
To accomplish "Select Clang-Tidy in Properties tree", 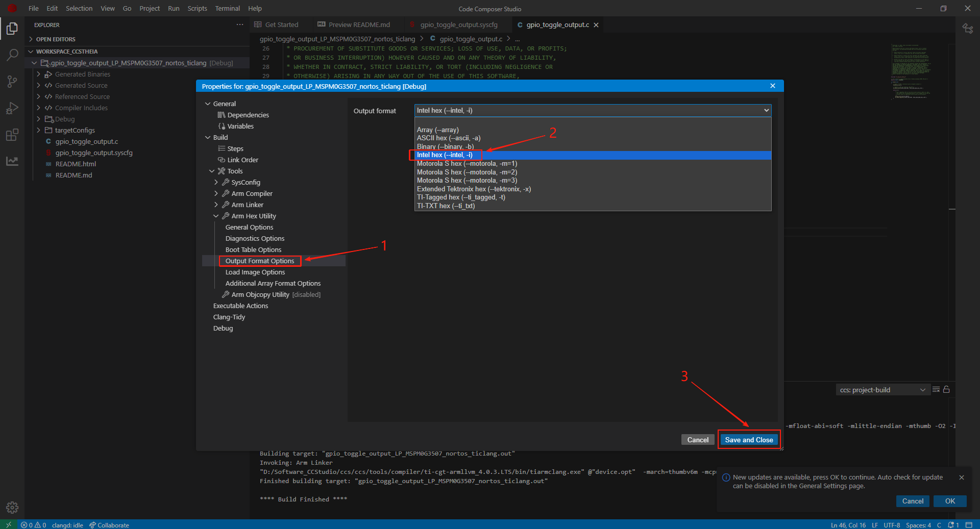I will click(229, 317).
